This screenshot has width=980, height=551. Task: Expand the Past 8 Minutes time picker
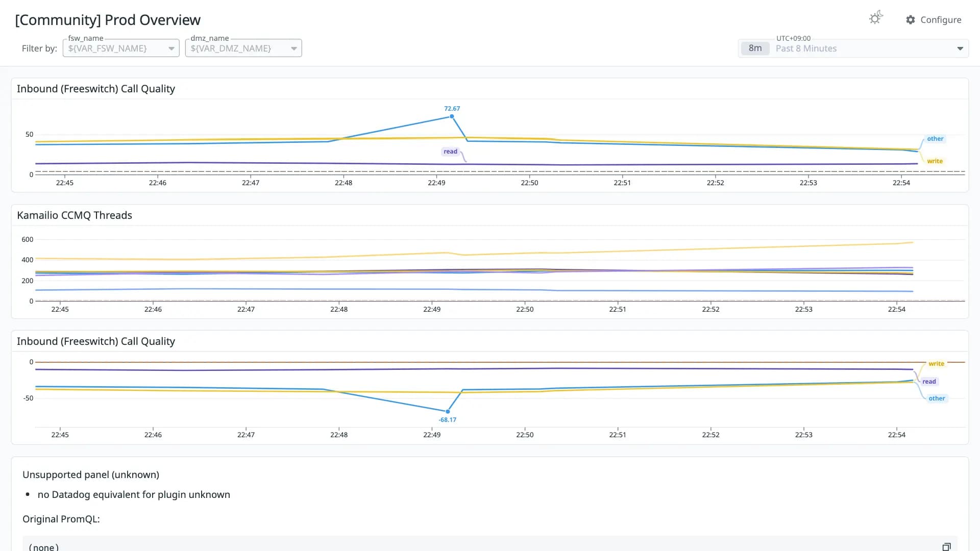[x=853, y=48]
